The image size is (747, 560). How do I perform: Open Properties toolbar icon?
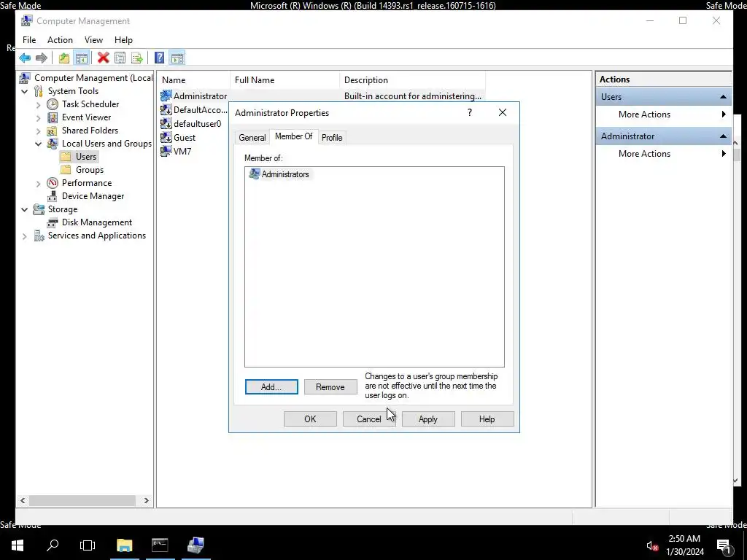pos(120,58)
